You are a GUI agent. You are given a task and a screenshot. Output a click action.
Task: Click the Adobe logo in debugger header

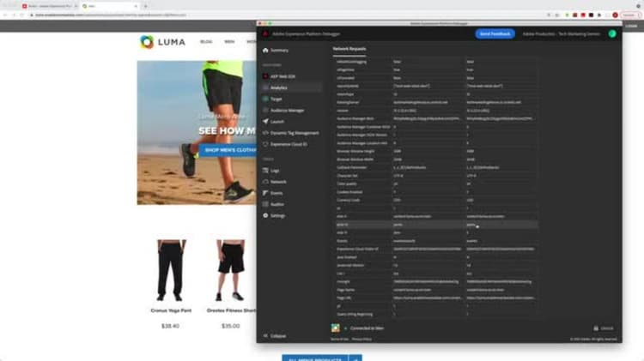click(x=265, y=33)
